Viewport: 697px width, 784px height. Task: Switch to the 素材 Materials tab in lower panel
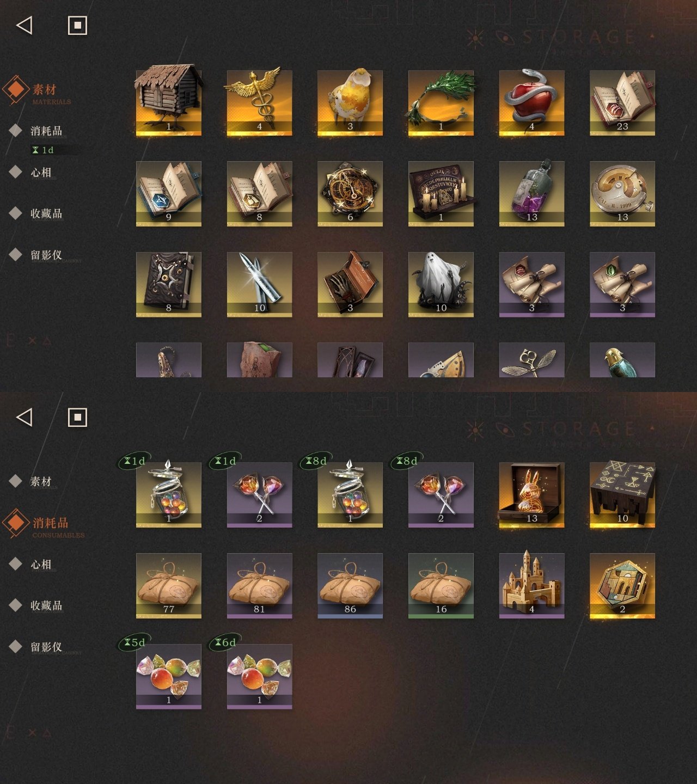[41, 481]
